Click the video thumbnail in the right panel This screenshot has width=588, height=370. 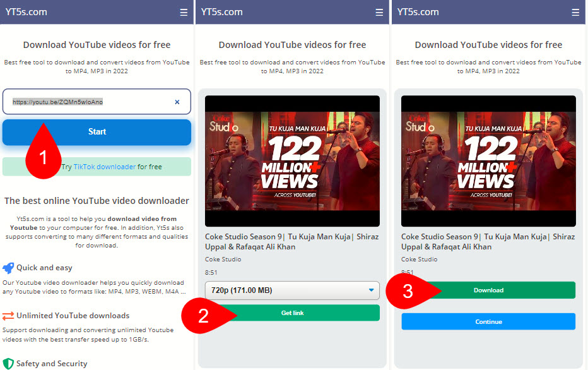point(488,161)
